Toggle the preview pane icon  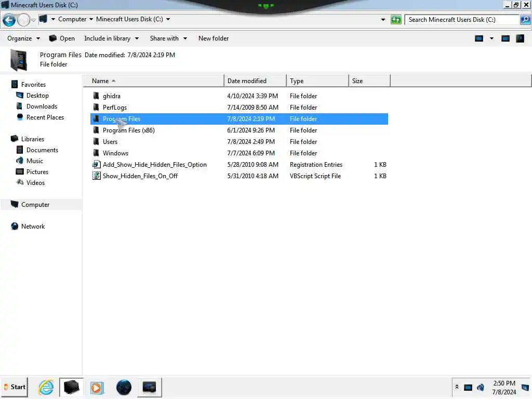point(505,38)
